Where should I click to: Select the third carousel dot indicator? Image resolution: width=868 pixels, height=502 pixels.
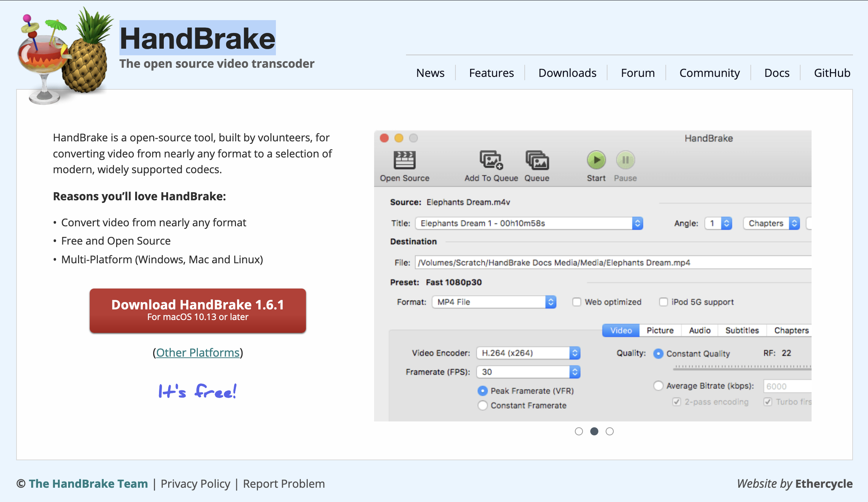tap(610, 431)
